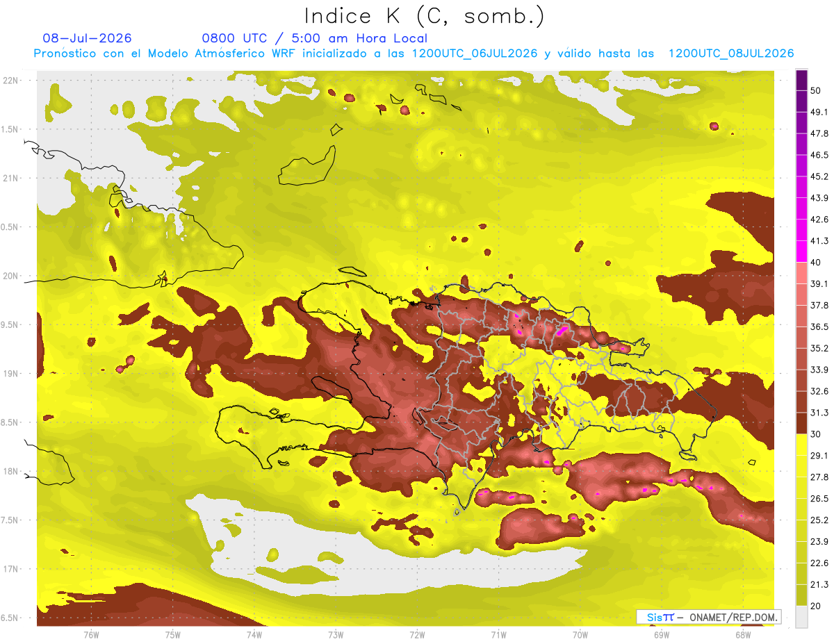834x644 pixels.
Task: Click the "19N" latitude axis label
Action: [12, 373]
